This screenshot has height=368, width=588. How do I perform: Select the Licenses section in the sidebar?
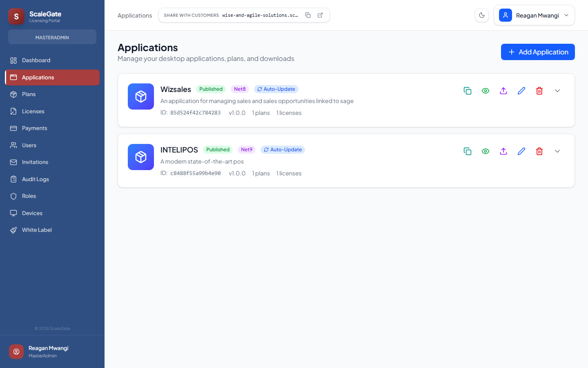point(33,111)
